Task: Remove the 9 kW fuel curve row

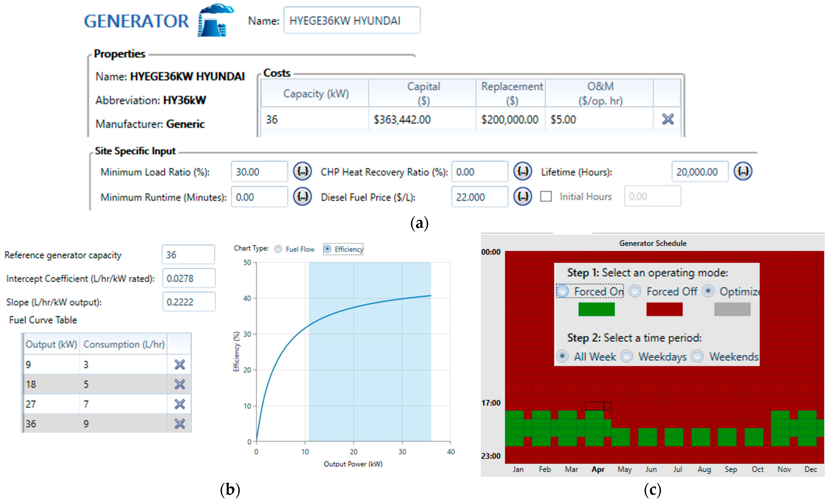Action: coord(180,364)
